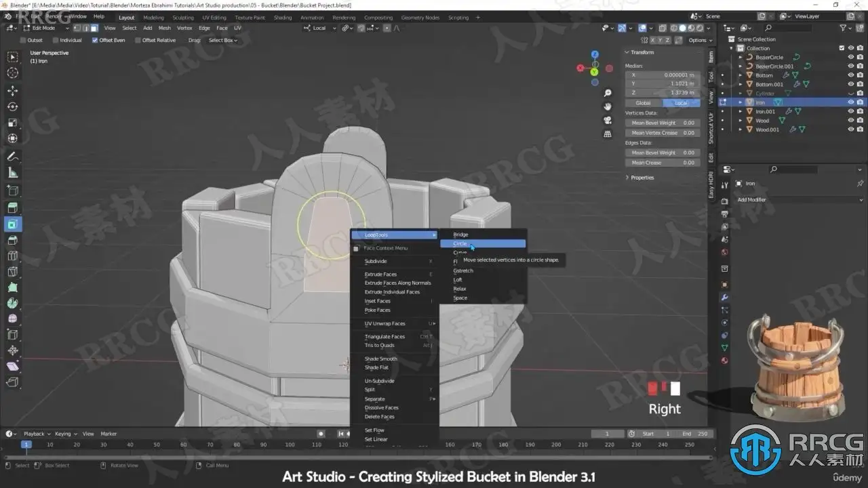Viewport: 868px width, 488px height.
Task: Open the Drag Select Box dropdown
Action: [223, 40]
